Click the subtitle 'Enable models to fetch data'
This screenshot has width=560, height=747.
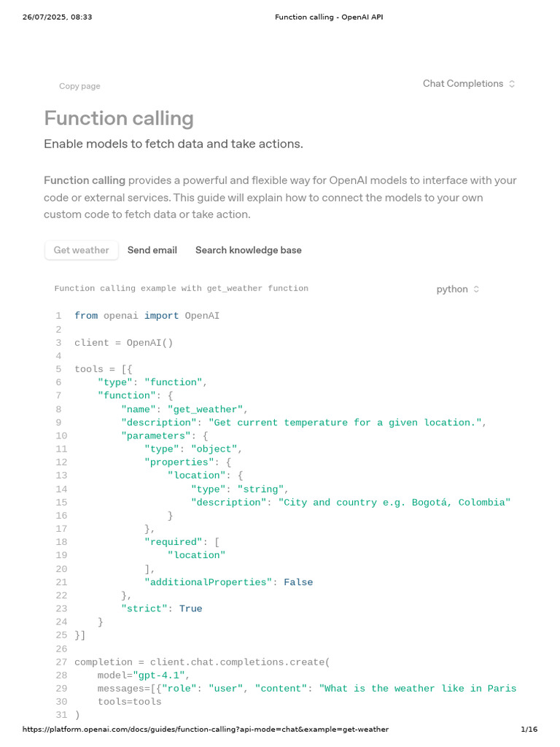(173, 144)
